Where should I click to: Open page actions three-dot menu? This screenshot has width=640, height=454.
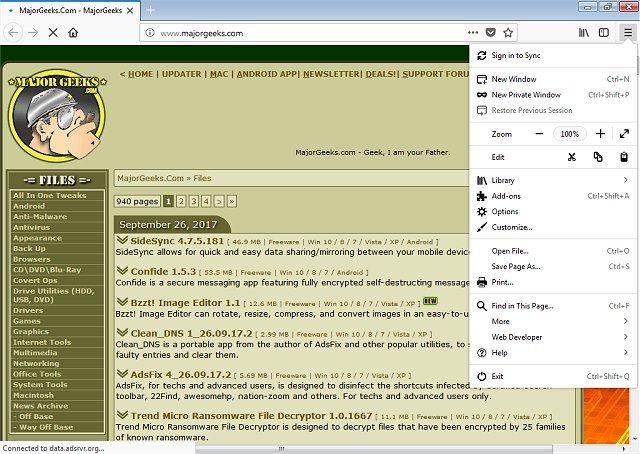coord(473,33)
